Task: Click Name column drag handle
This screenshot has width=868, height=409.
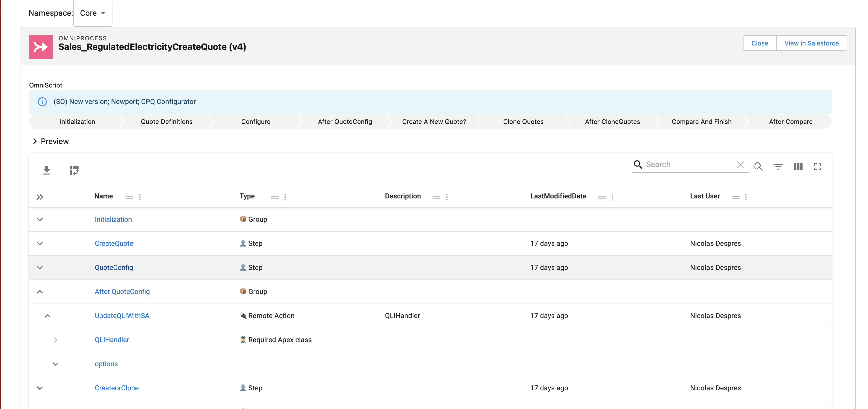Action: pos(129,197)
